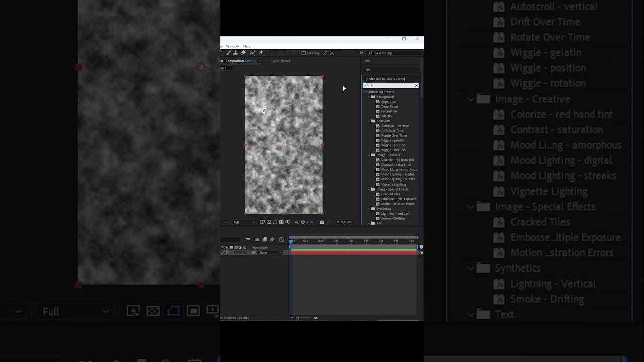Click the Region of Interest icon

281,222
